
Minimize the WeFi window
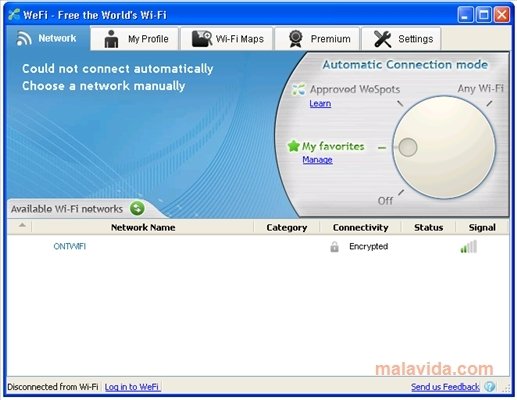465,15
